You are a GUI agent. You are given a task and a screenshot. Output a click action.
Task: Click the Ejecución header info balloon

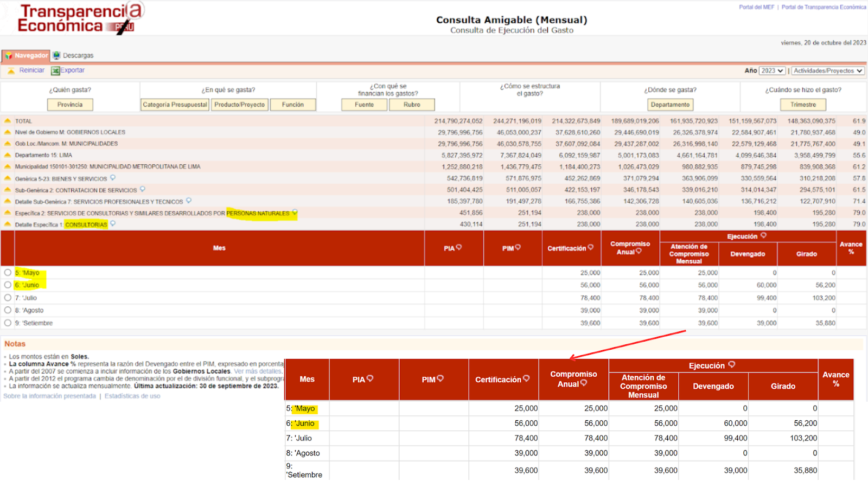pos(763,235)
